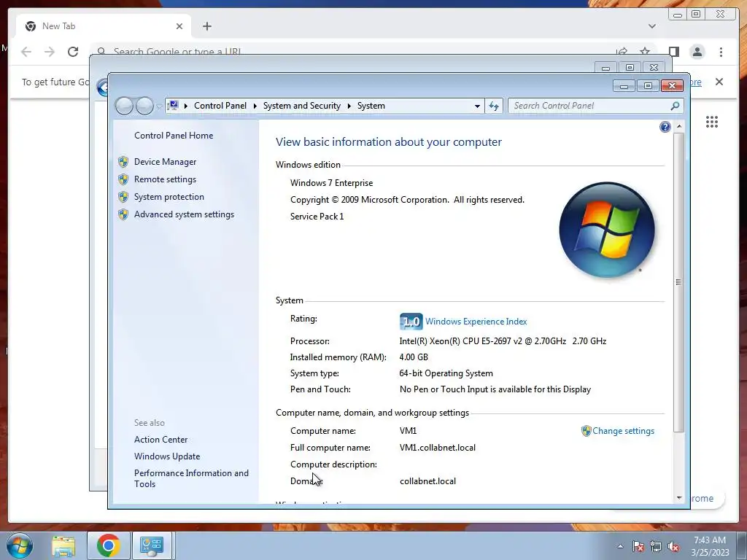Image resolution: width=747 pixels, height=560 pixels.
Task: Open Action Center under See also
Action: pyautogui.click(x=160, y=440)
